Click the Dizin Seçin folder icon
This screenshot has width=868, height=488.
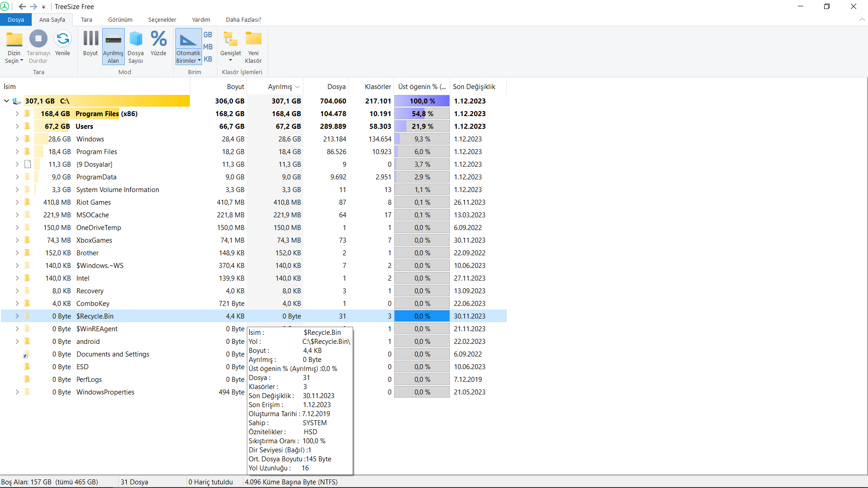(14, 40)
